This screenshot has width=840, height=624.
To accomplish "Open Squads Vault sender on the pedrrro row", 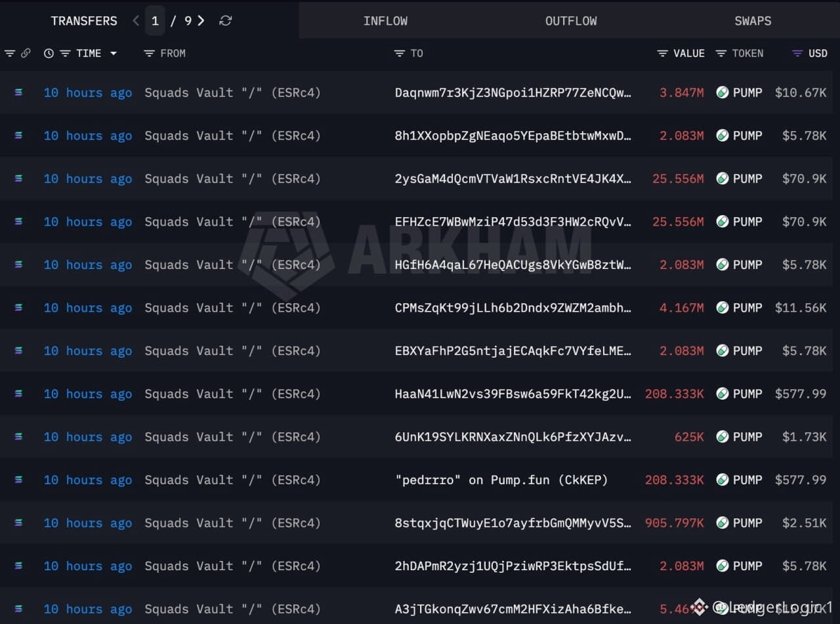I will [232, 480].
